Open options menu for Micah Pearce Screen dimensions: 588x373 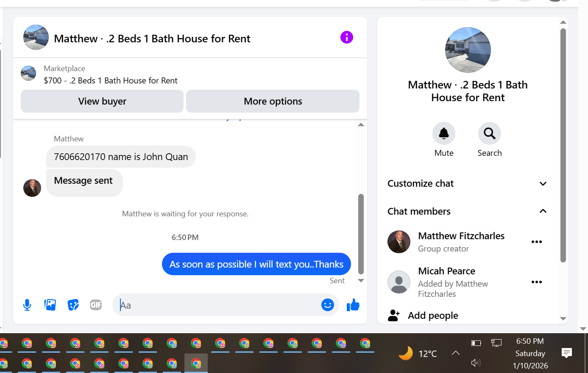pos(537,282)
